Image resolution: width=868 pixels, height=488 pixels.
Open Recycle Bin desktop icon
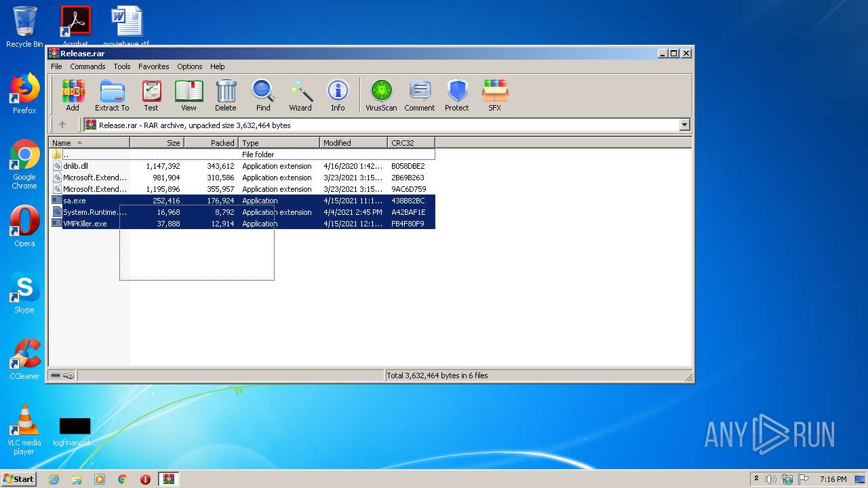click(x=24, y=27)
